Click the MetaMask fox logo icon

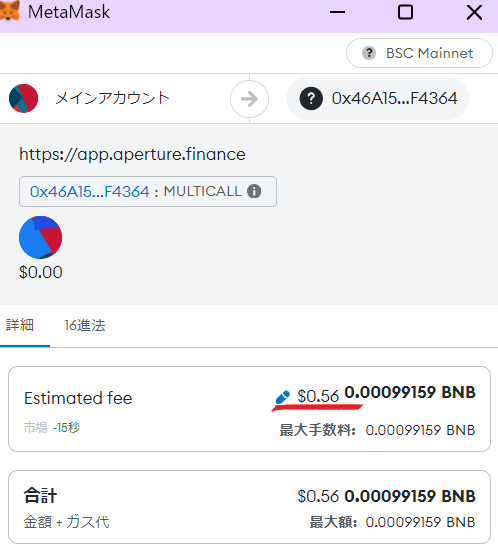pos(9,11)
